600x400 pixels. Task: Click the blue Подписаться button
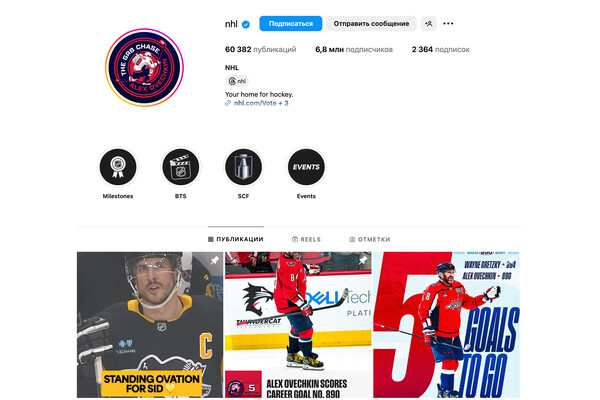(x=290, y=24)
